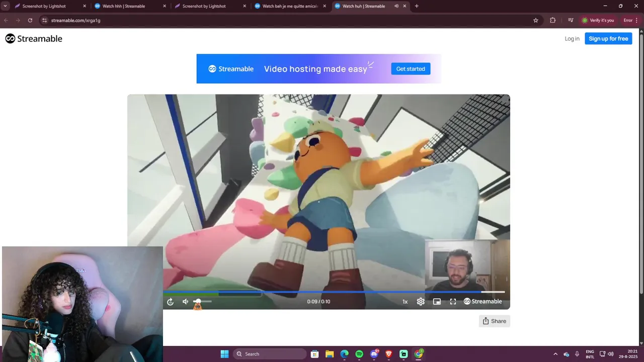Click the taskbar Search box
The image size is (644, 362).
tap(271, 354)
